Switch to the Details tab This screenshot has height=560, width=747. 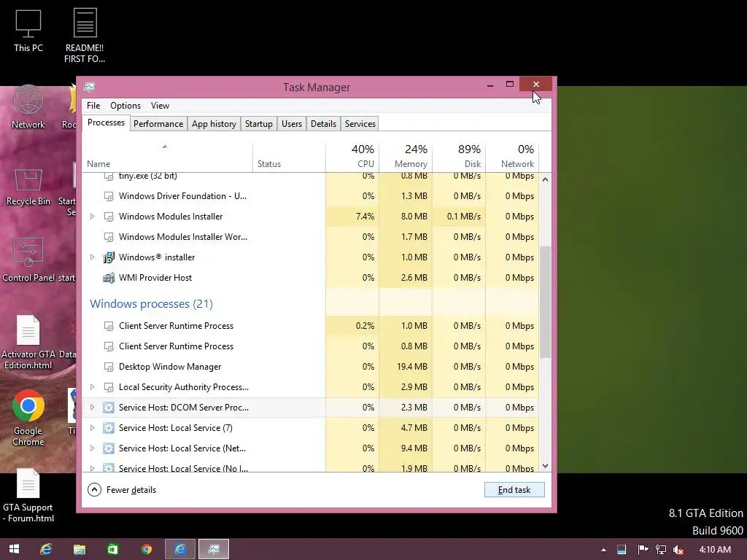(323, 124)
